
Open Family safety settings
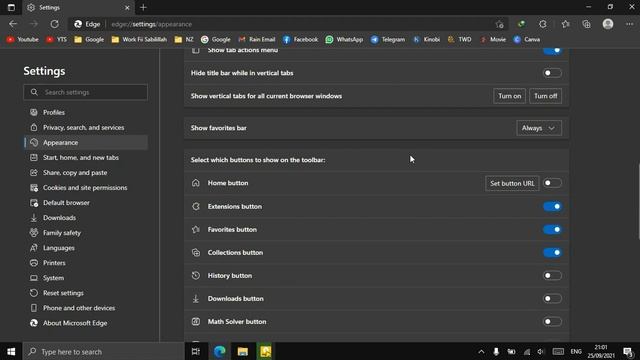pyautogui.click(x=86, y=233)
